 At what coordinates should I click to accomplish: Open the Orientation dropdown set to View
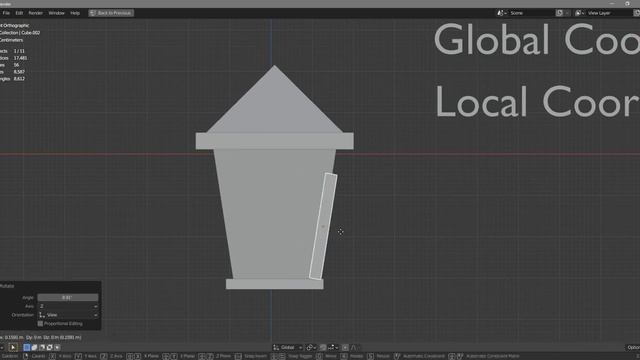pyautogui.click(x=68, y=315)
